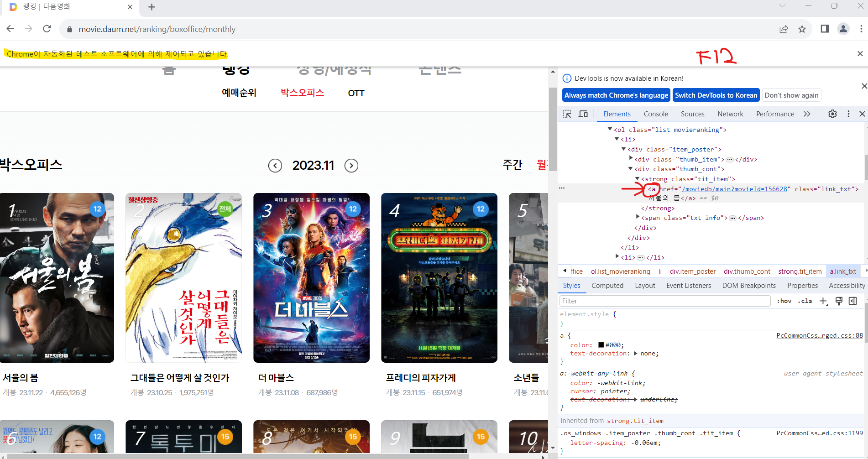Select the Computed styles tab
Screen dimensions: 868x459
point(607,286)
